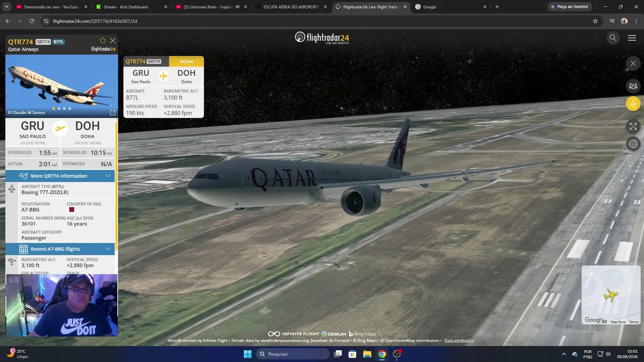Screen dimensions: 644x362
Task: Favorite flight QTR774 with the star icon
Action: 103,41
